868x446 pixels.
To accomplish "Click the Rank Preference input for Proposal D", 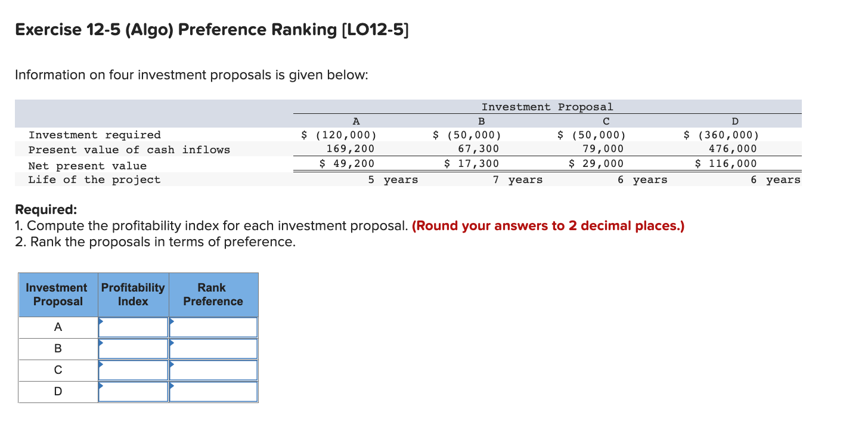I will [213, 392].
